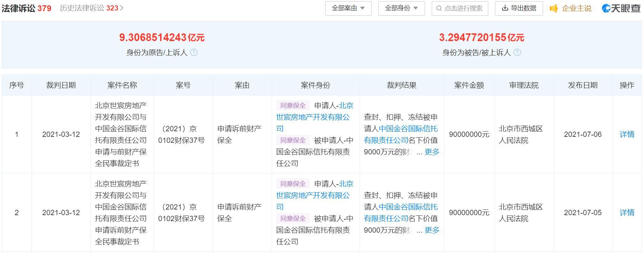
Task: Click the 身份为被告/被上诉人 label
Action: 477,53
